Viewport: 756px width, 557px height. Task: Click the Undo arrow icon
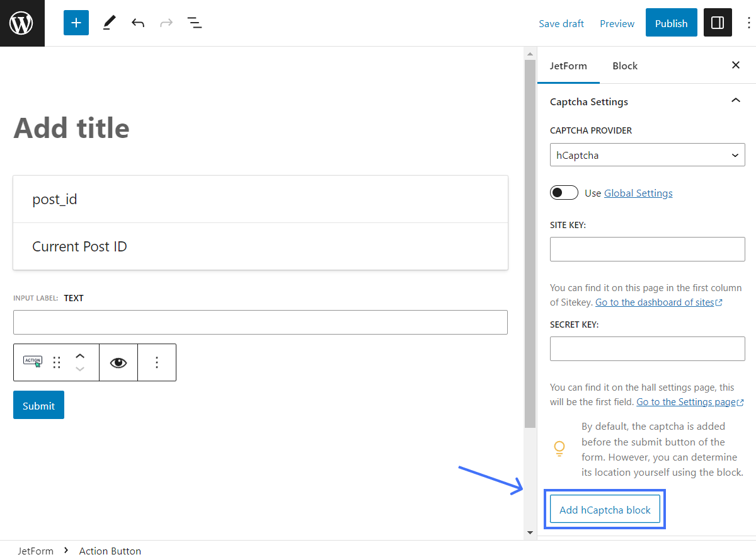137,23
